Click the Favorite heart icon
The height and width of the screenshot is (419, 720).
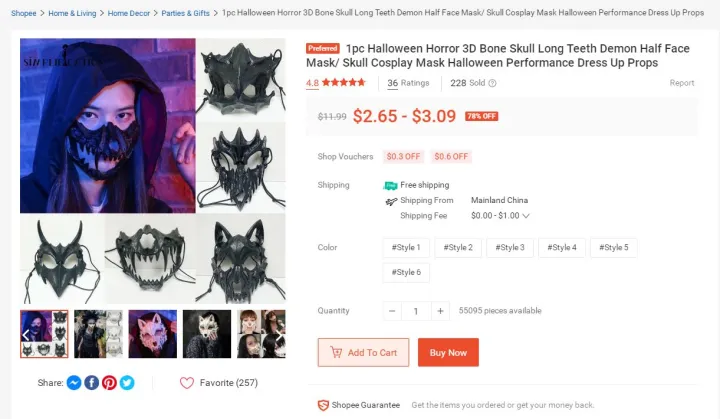coord(187,383)
